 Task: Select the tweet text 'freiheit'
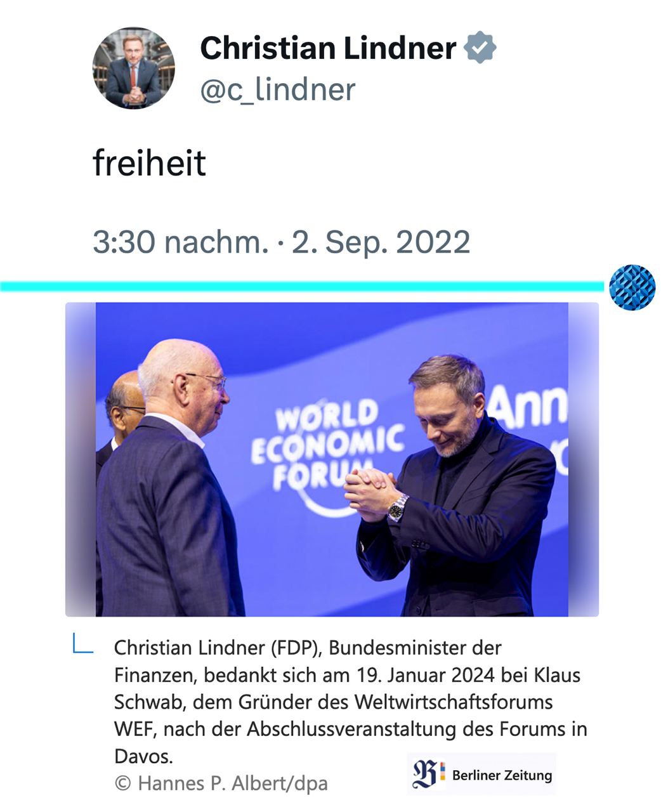pyautogui.click(x=149, y=163)
